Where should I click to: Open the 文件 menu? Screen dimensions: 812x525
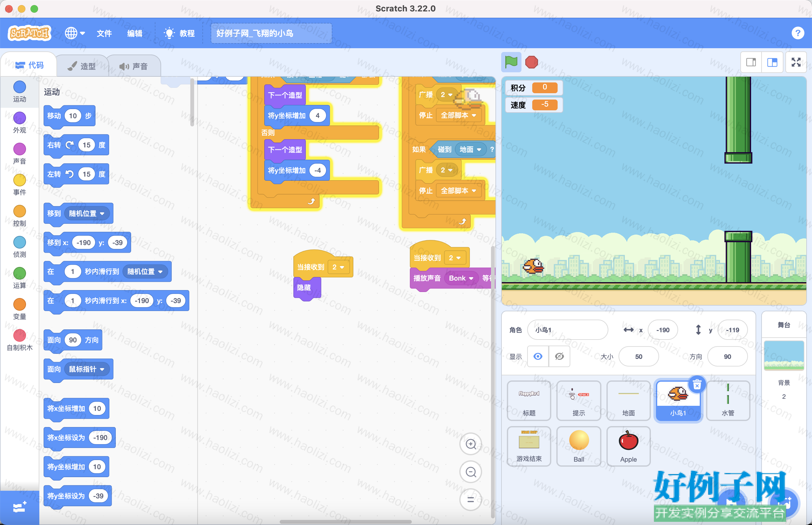click(104, 33)
